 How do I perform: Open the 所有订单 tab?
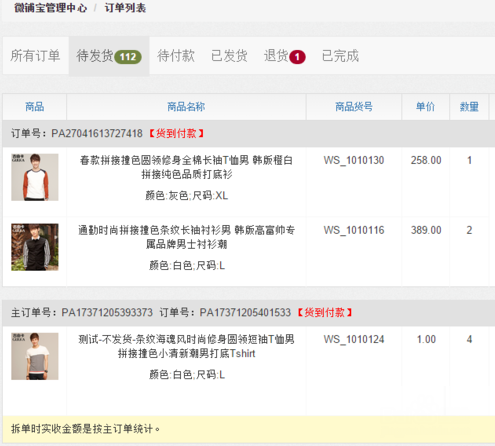pos(35,56)
